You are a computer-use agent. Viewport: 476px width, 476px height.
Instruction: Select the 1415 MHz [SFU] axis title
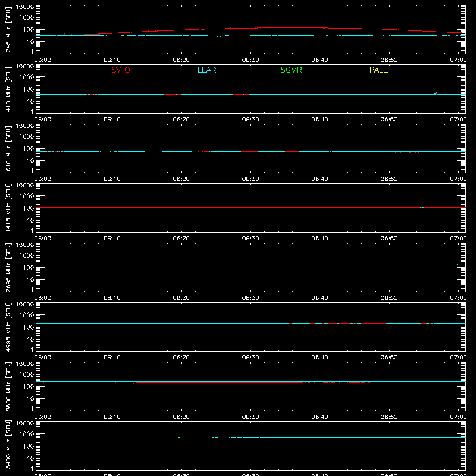pyautogui.click(x=8, y=208)
